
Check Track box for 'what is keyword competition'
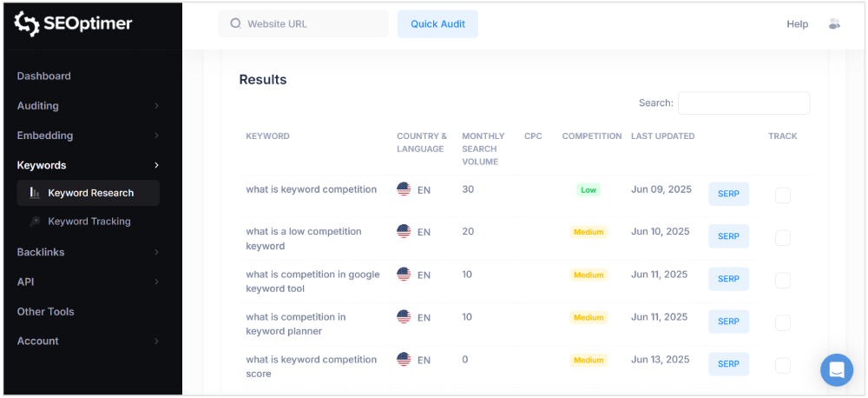point(783,195)
